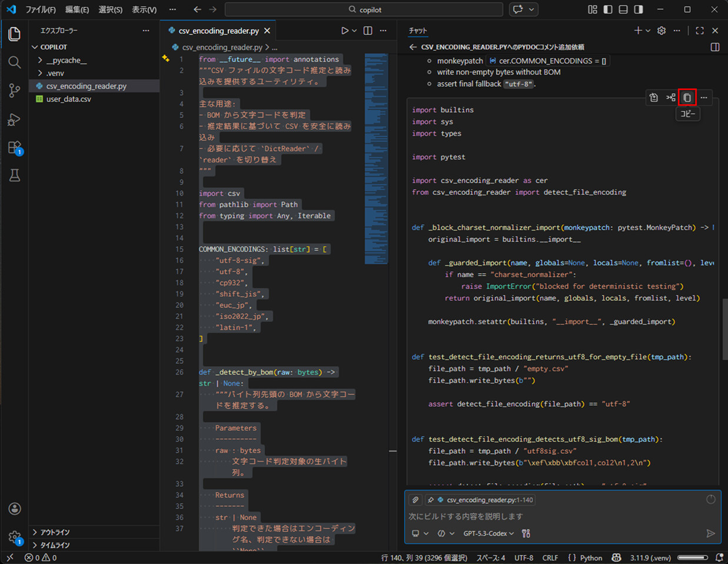Copy the code block from the chat response
This screenshot has height=564, width=728.
point(687,97)
